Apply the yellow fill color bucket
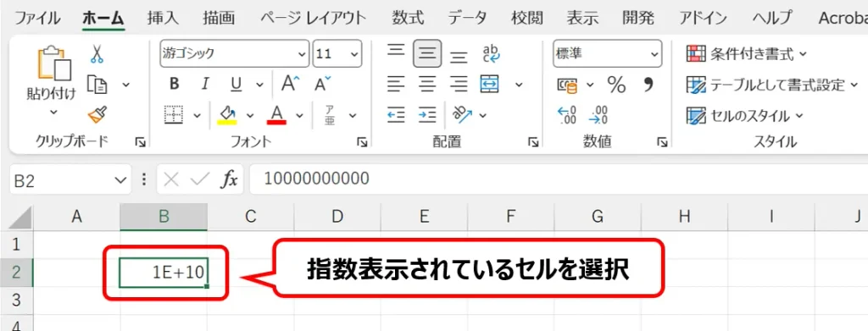Image resolution: width=868 pixels, height=331 pixels. [x=227, y=115]
